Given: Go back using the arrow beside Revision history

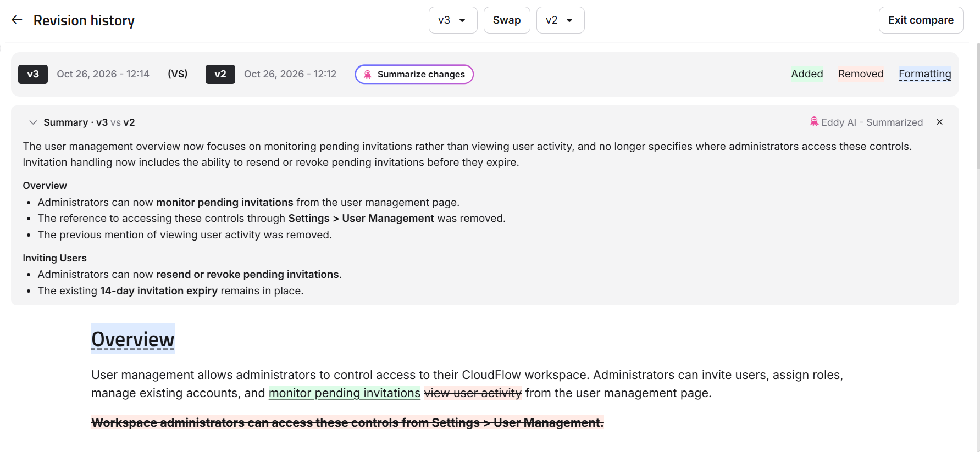Looking at the screenshot, I should [17, 20].
